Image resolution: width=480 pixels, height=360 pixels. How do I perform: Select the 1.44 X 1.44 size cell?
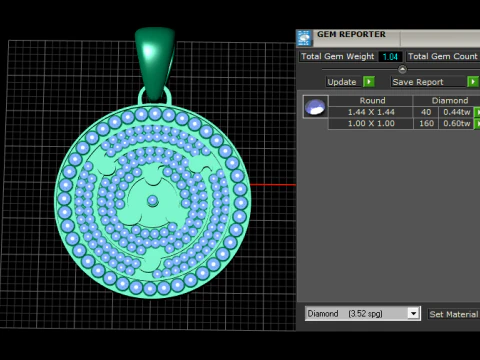(x=371, y=112)
